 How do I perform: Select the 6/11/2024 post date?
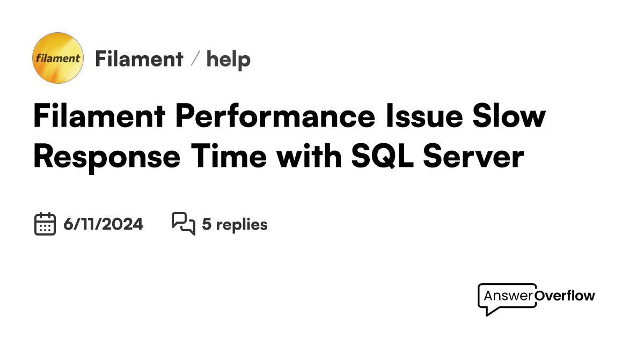103,224
